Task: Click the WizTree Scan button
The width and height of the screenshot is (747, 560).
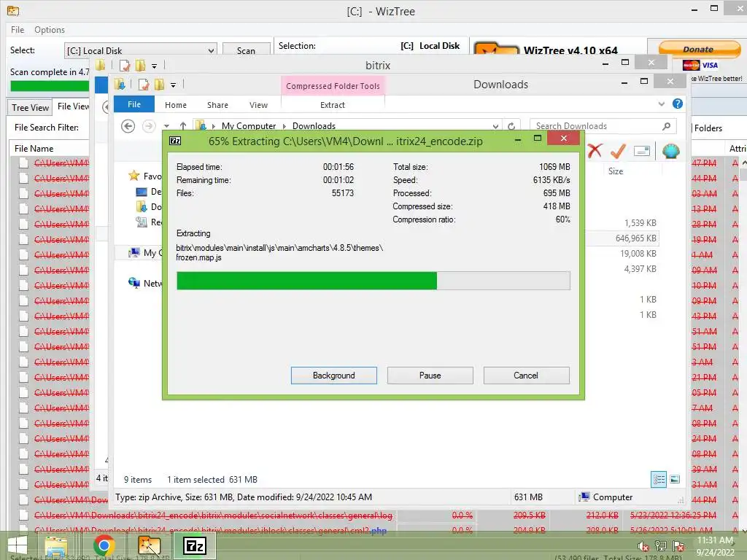Action: click(x=247, y=50)
